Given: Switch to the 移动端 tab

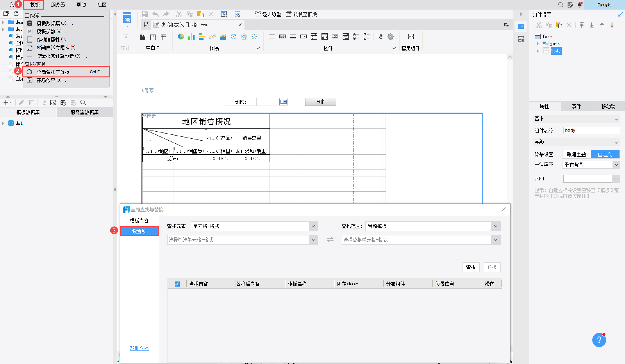Looking at the screenshot, I should (x=608, y=106).
